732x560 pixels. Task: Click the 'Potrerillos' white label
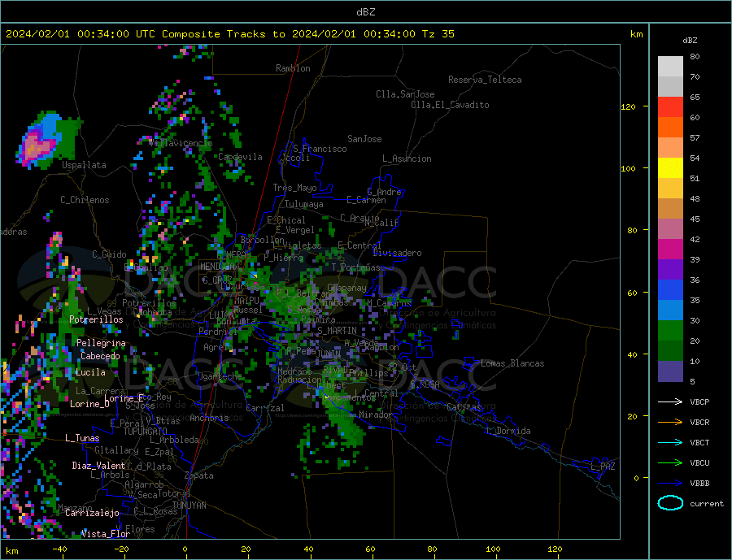coord(96,319)
